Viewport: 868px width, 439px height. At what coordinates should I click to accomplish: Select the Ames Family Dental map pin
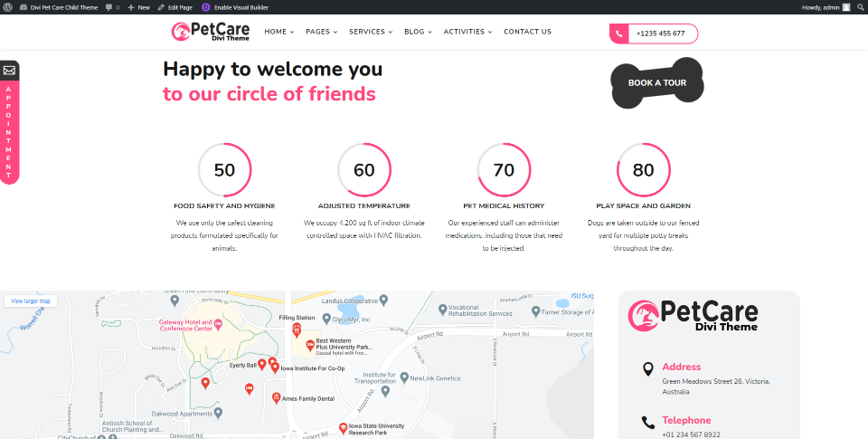point(277,397)
